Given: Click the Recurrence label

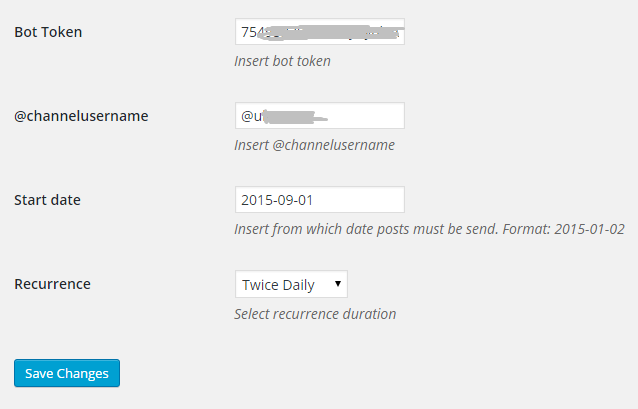Looking at the screenshot, I should pyautogui.click(x=52, y=284).
